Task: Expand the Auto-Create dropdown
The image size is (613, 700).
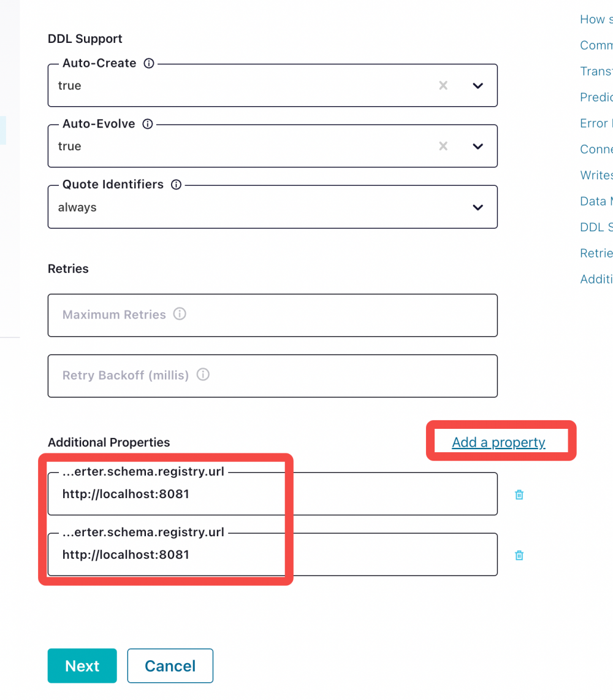Action: [x=478, y=85]
